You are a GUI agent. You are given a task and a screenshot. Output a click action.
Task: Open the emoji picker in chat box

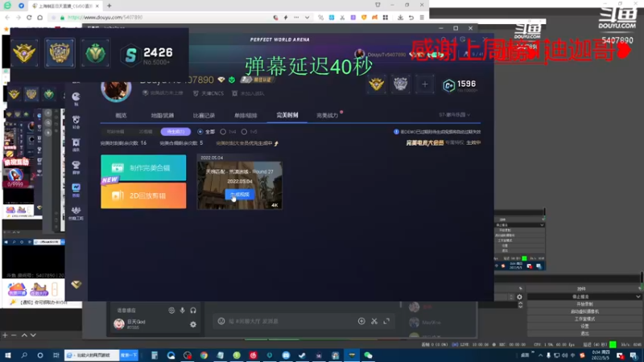(221, 321)
